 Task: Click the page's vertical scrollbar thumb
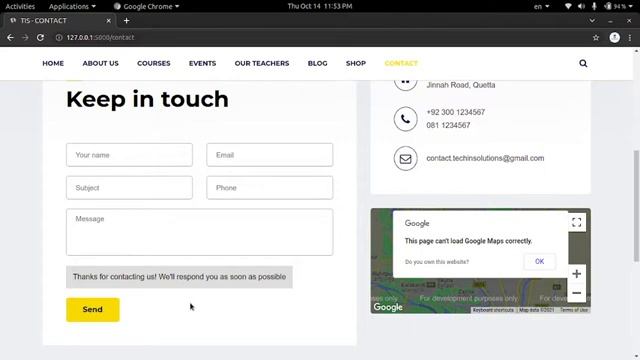(x=636, y=206)
